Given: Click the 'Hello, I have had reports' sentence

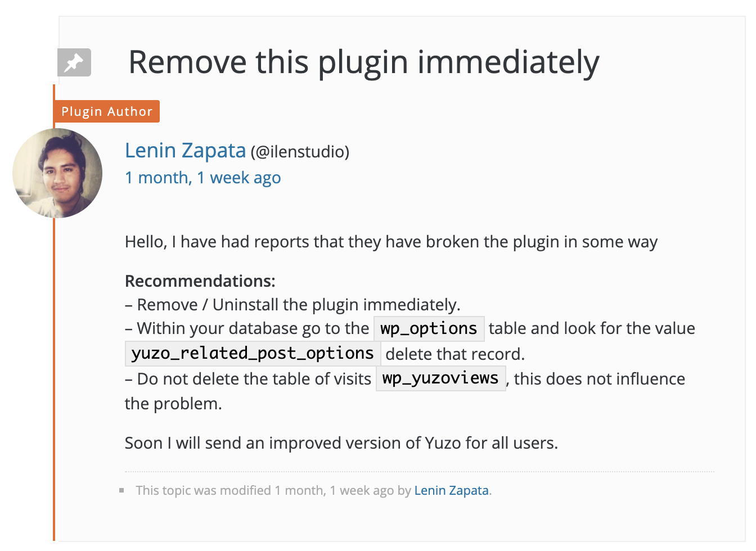Looking at the screenshot, I should tap(391, 242).
